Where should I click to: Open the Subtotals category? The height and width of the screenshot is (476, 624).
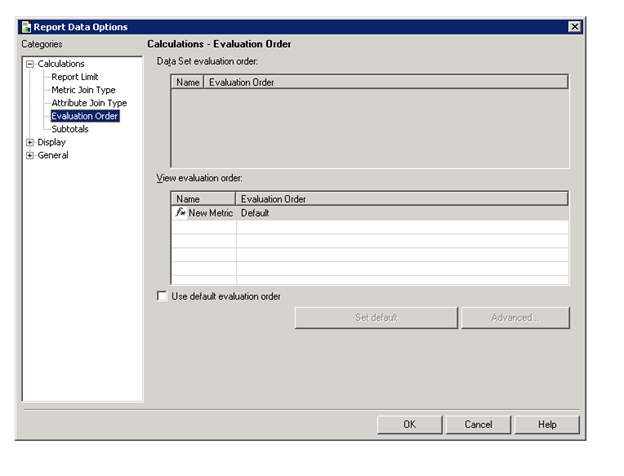70,129
